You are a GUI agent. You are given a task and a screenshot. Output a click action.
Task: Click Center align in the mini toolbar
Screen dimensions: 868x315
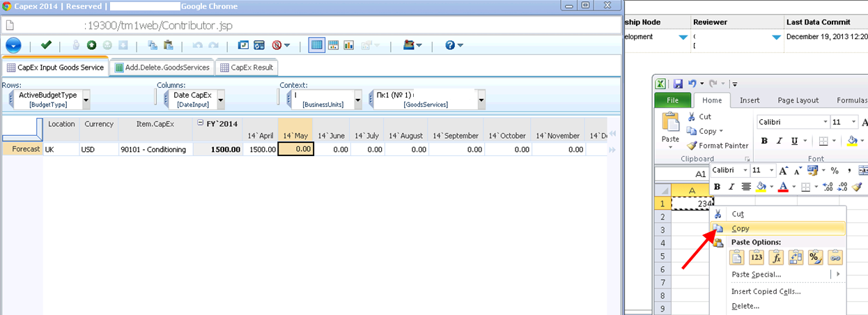(747, 187)
